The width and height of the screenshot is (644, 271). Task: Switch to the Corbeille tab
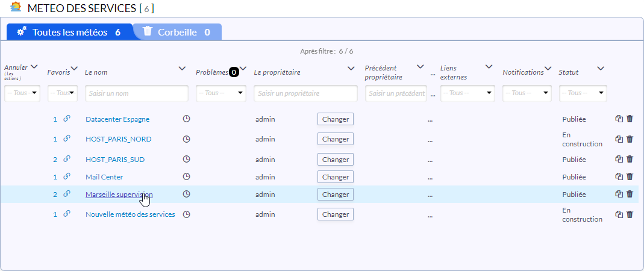click(177, 32)
